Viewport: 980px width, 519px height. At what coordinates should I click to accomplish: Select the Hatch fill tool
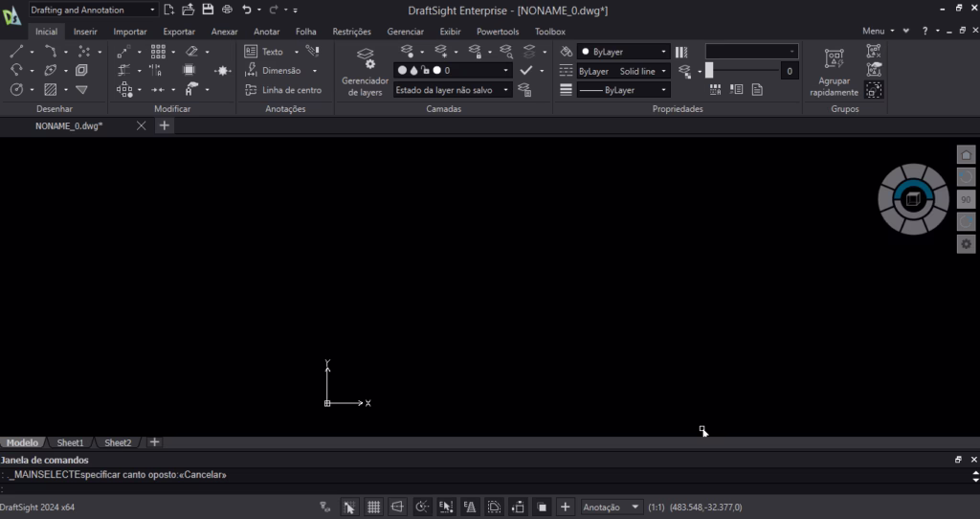[x=50, y=89]
